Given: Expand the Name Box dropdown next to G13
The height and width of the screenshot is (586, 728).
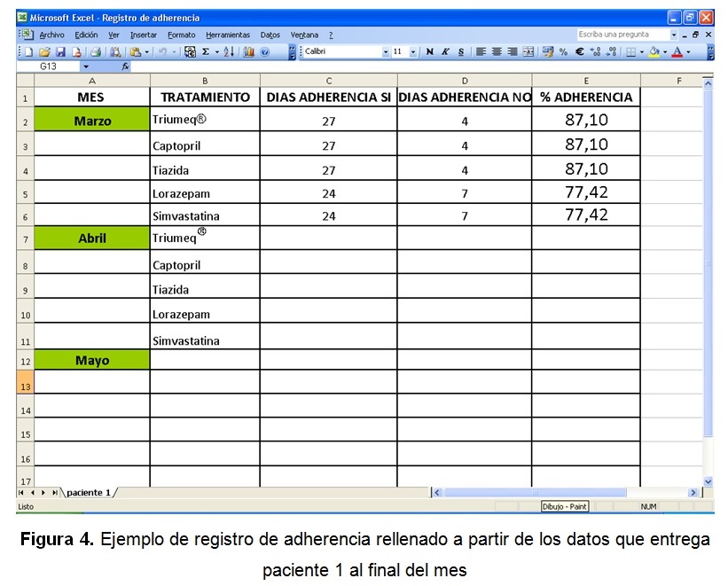Looking at the screenshot, I should coord(86,66).
